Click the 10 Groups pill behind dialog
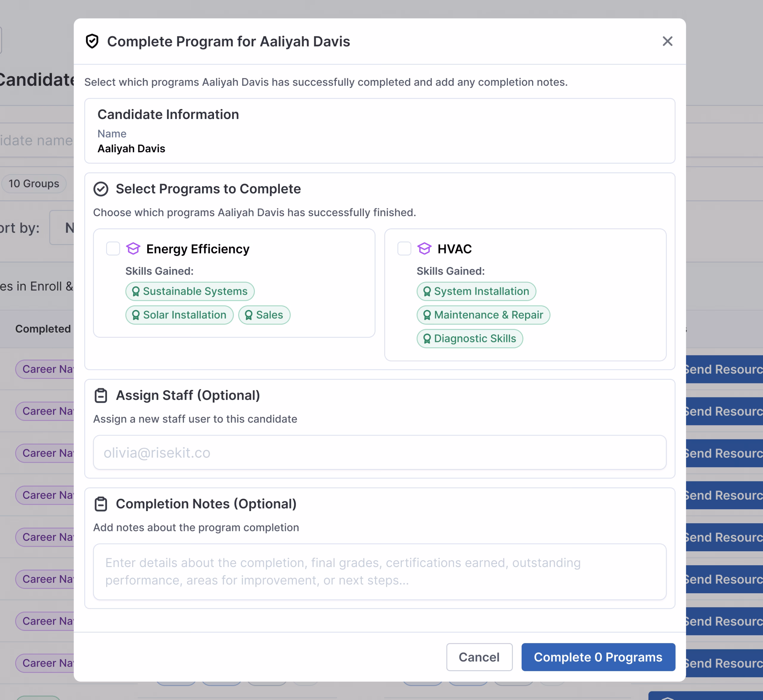The image size is (763, 700). [x=34, y=184]
